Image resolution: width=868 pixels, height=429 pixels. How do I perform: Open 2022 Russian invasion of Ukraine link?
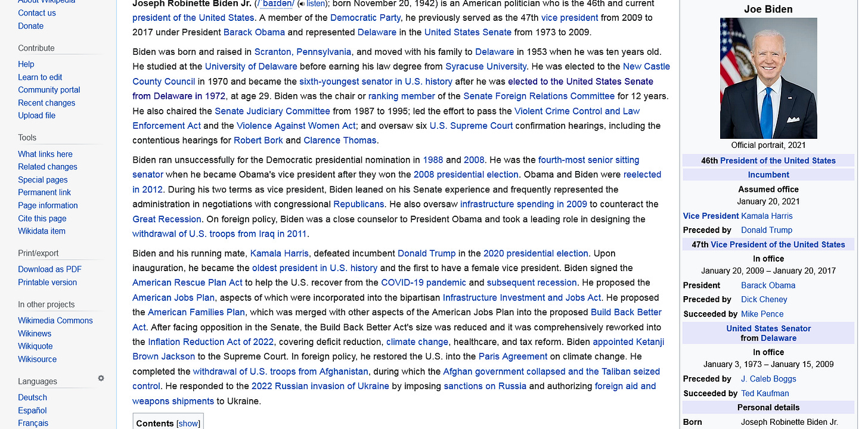point(320,386)
